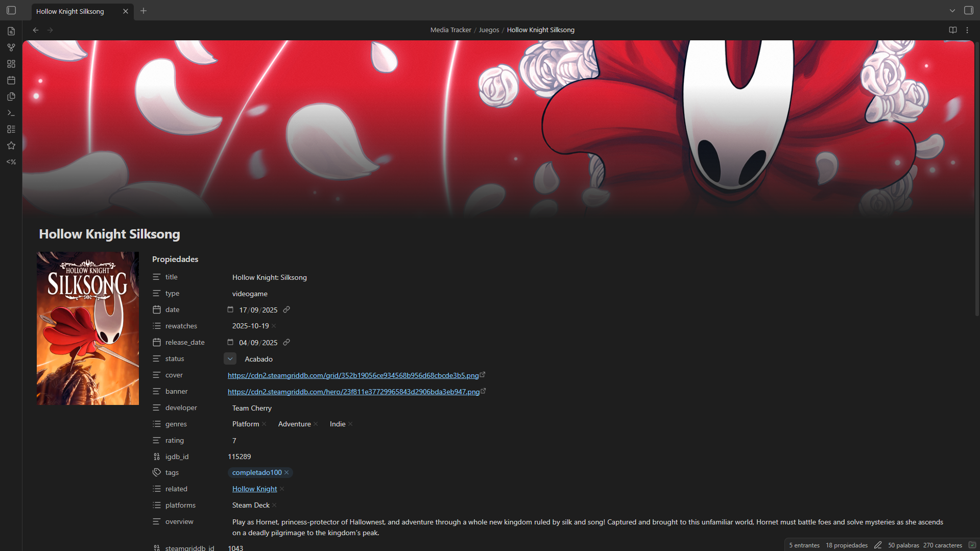Navigate back with the left arrow
Viewport: 980px width, 551px height.
36,30
